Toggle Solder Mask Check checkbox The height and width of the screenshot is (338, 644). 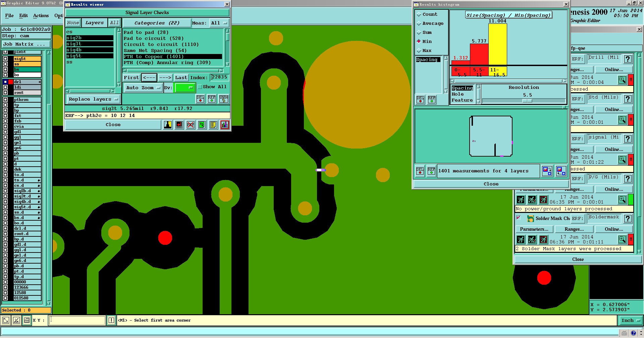pyautogui.click(x=519, y=218)
